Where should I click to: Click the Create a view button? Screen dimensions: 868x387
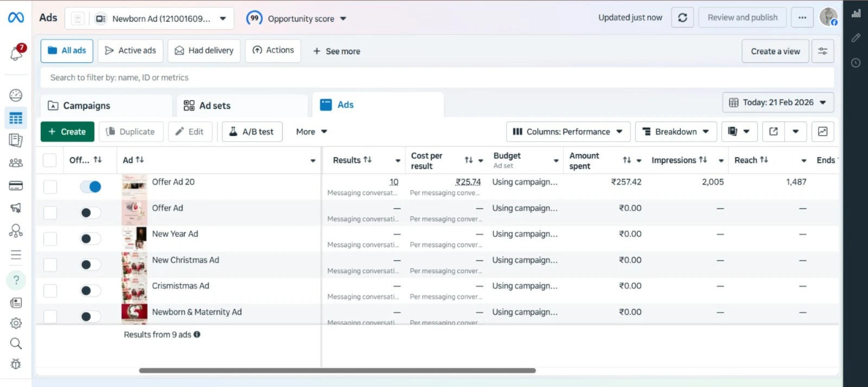[x=775, y=51]
